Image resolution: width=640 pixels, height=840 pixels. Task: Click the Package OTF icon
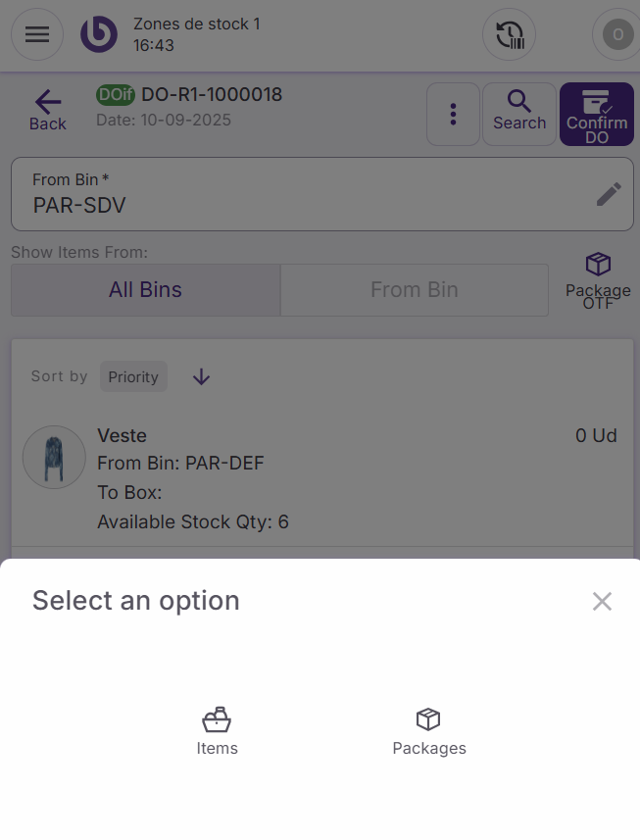[x=598, y=280]
